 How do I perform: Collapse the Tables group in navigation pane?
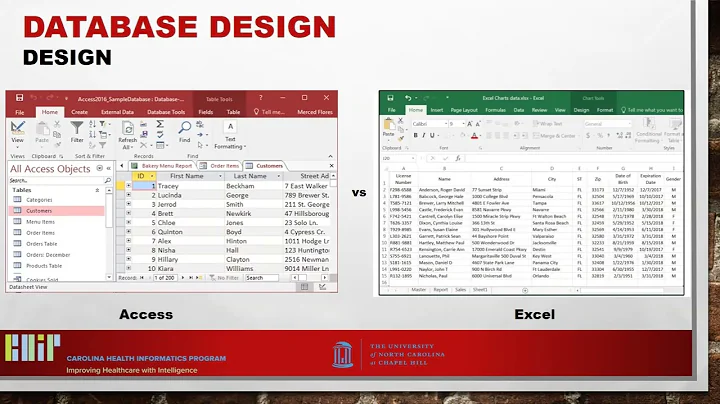(x=97, y=190)
